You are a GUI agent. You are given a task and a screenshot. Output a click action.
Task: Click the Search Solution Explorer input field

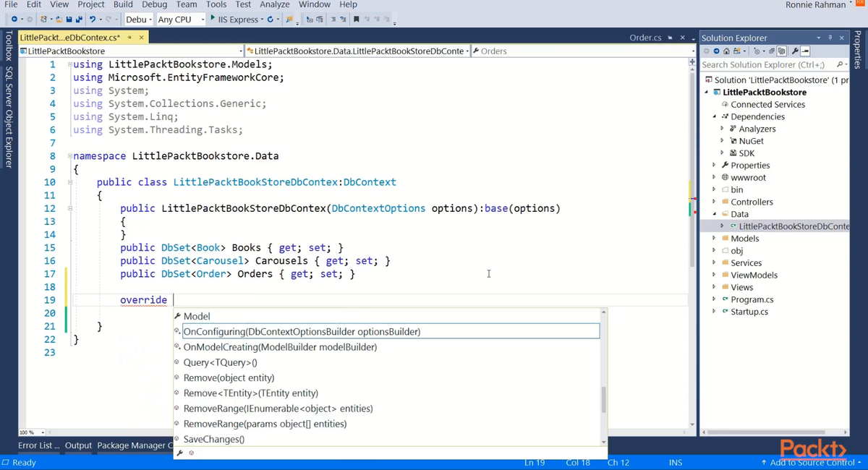(767, 64)
